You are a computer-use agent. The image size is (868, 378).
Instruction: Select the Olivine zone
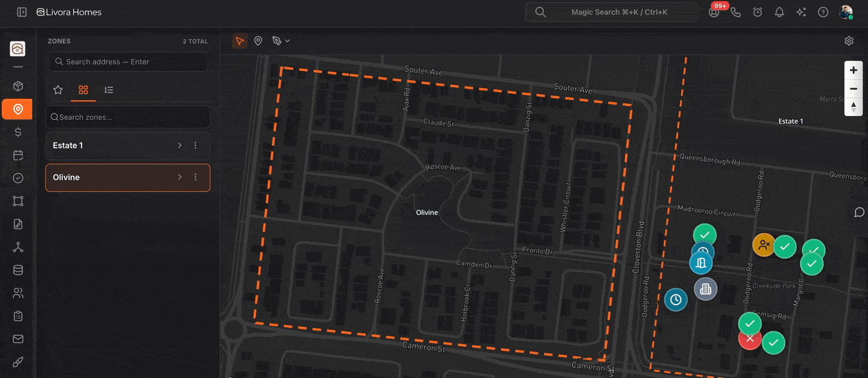[x=109, y=178]
